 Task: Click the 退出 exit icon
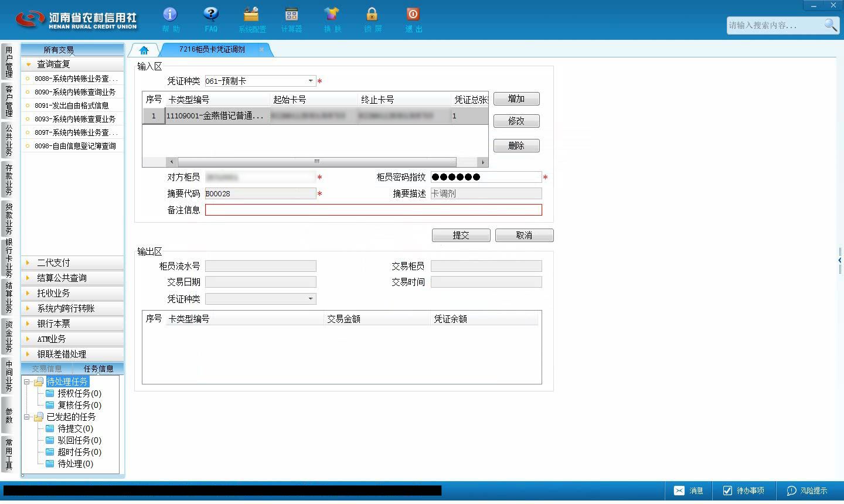tap(413, 19)
